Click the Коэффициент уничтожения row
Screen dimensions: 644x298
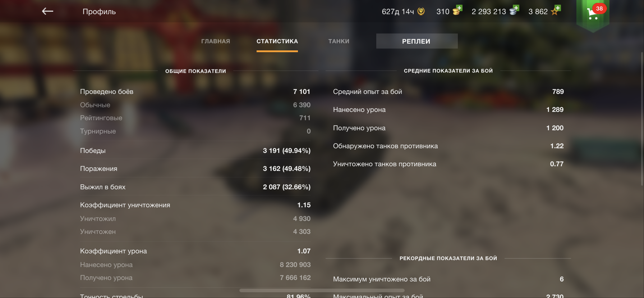tap(195, 205)
